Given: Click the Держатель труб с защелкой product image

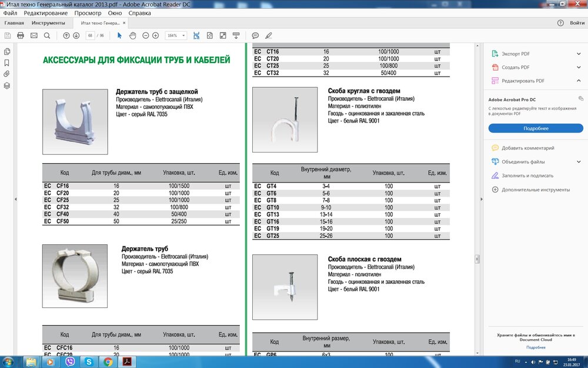Looking at the screenshot, I should tap(75, 122).
